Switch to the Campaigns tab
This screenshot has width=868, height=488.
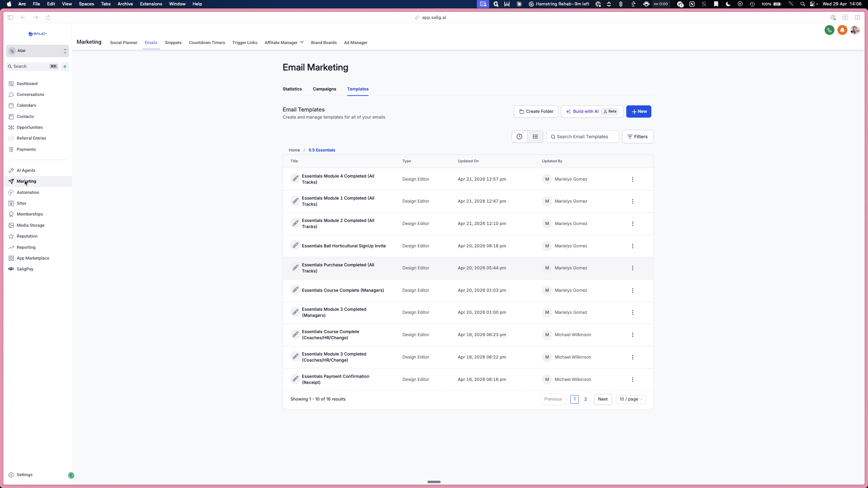(324, 89)
